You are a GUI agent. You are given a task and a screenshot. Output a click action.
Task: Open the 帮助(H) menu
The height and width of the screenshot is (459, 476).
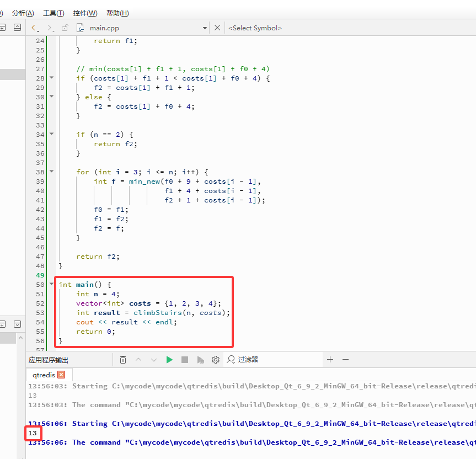point(117,13)
